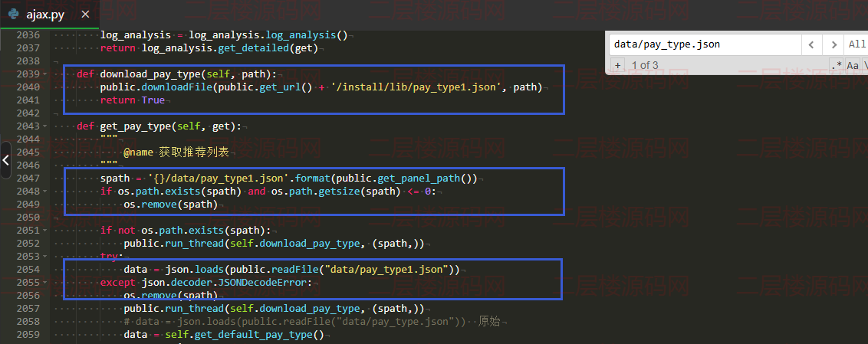Close the ajax.py editor tab
This screenshot has height=344, width=868.
[85, 15]
